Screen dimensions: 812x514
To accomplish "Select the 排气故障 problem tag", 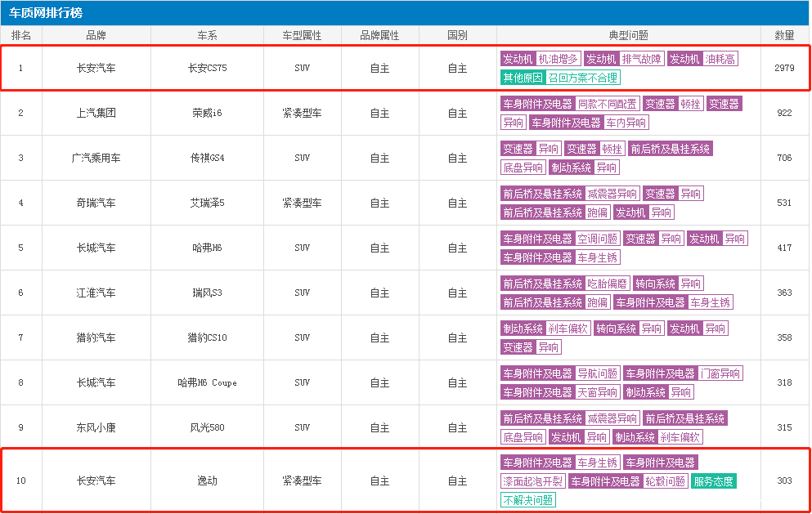I will tap(642, 59).
